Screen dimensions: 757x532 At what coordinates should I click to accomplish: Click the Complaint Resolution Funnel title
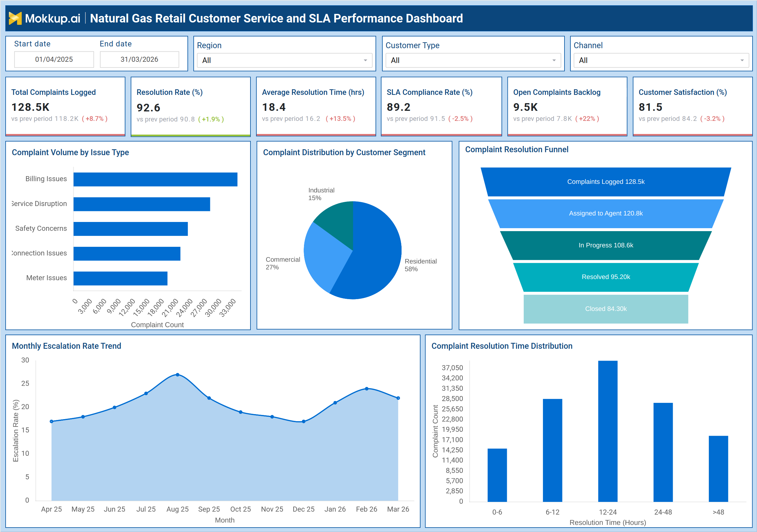point(517,149)
